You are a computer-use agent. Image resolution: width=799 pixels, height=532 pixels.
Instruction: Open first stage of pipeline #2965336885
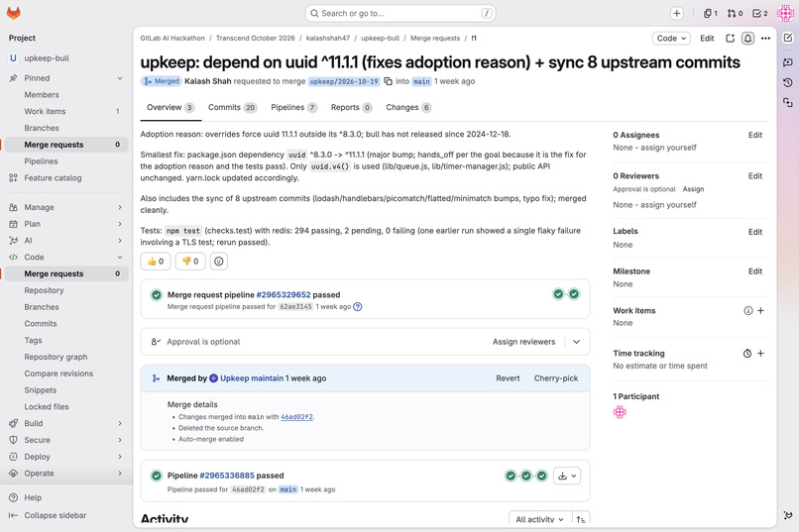[511, 476]
